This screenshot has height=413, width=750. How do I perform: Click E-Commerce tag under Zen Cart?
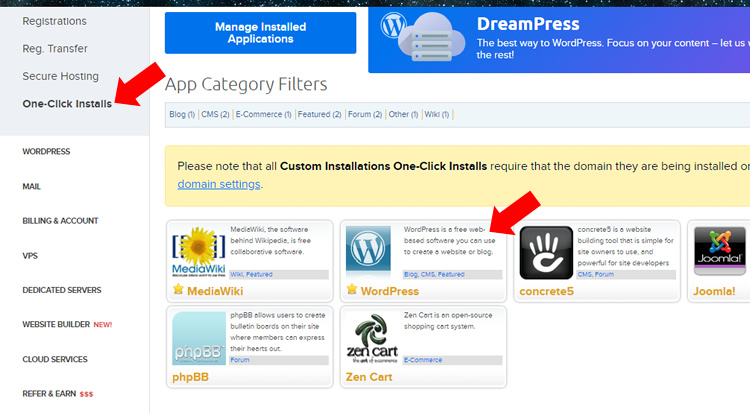[x=423, y=360]
